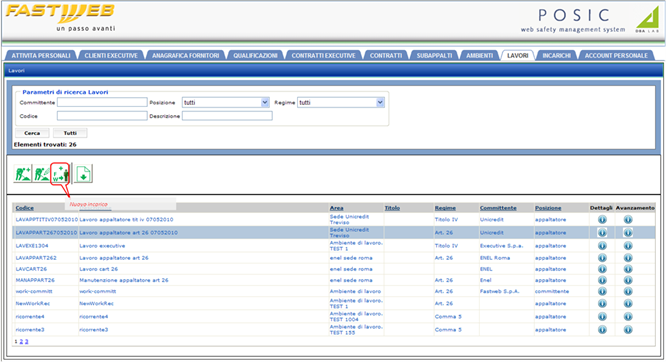
Task: Switch to Clienti Executive tab
Action: click(x=111, y=56)
